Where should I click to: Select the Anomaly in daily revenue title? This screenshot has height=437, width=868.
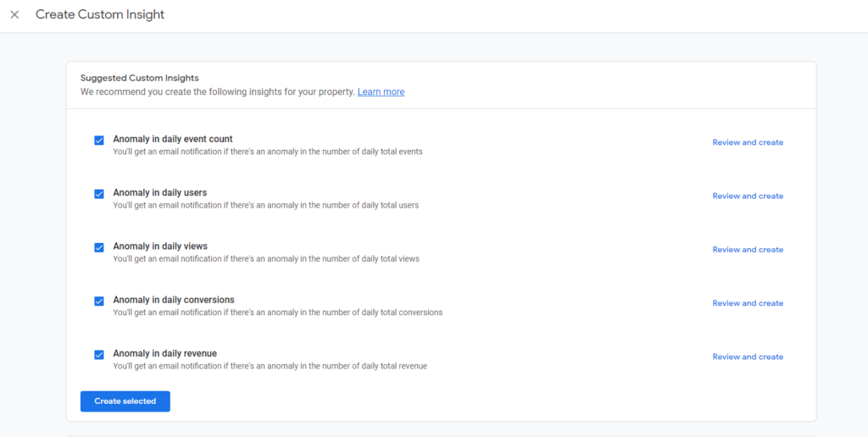(x=165, y=353)
